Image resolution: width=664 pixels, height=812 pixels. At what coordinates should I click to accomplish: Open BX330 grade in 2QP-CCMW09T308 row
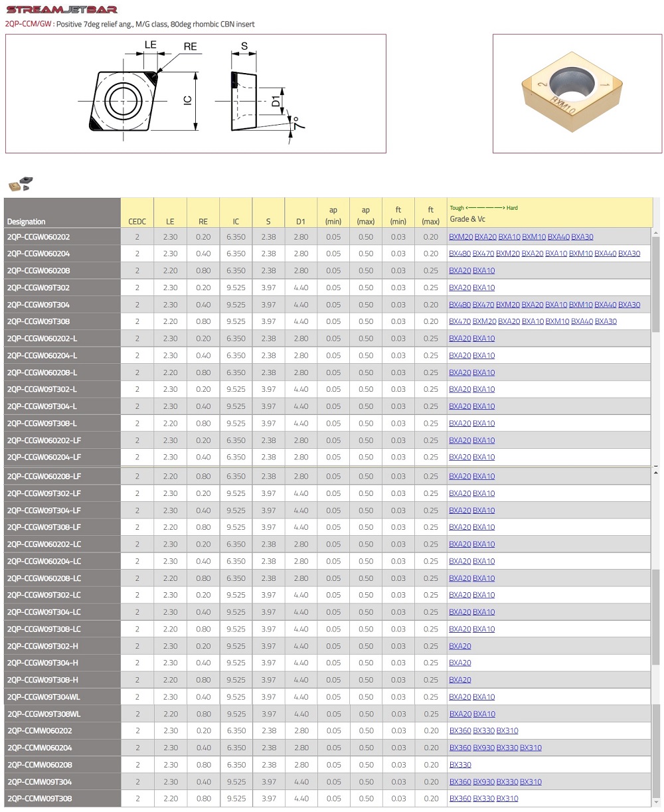coord(483,799)
